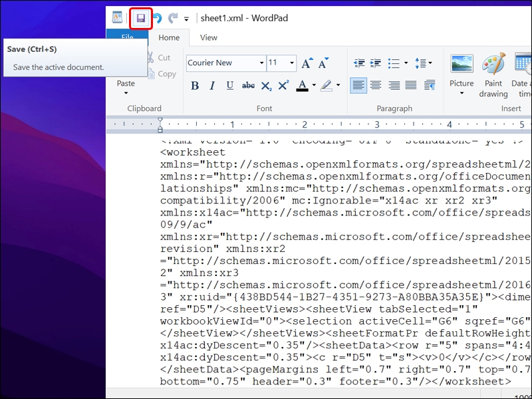The image size is (532, 399).
Task: Select Align text left
Action: (x=358, y=85)
